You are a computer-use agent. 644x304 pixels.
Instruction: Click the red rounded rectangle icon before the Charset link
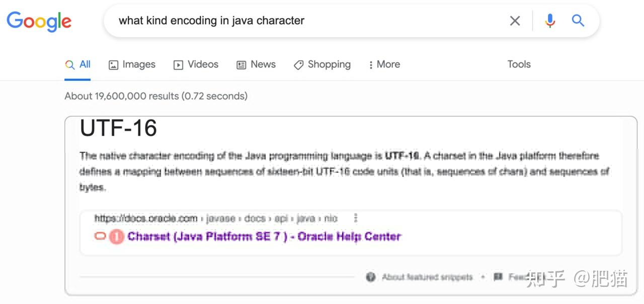pyautogui.click(x=100, y=236)
